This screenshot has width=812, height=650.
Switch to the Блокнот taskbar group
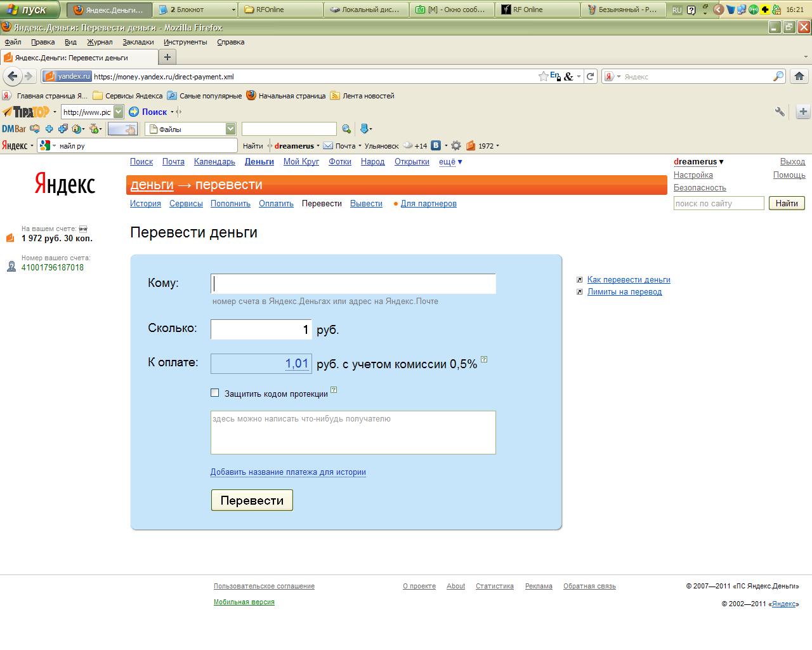tap(197, 10)
